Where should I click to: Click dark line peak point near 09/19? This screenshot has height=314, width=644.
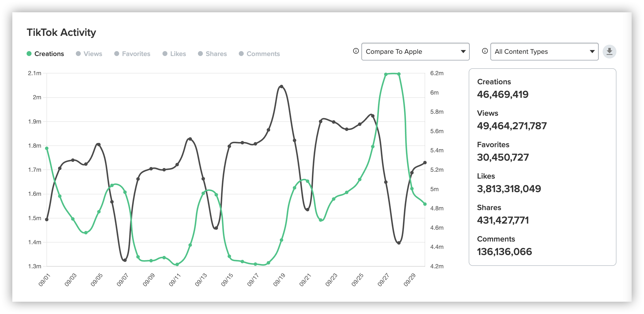tap(281, 87)
